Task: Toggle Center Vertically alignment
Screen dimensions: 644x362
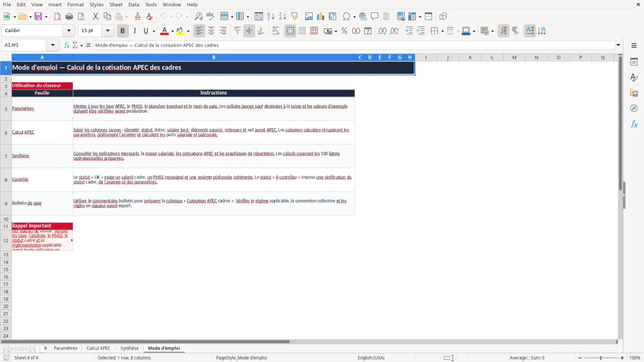Action: point(249,31)
